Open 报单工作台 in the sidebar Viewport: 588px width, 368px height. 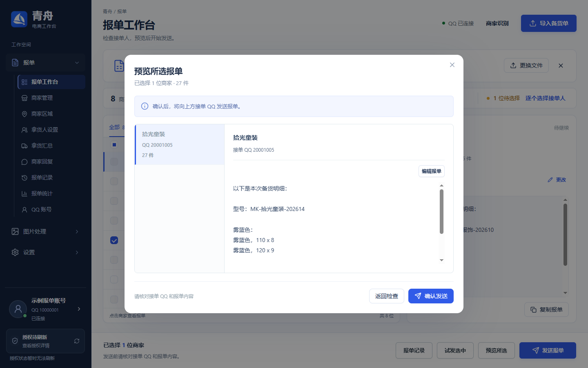pyautogui.click(x=51, y=82)
